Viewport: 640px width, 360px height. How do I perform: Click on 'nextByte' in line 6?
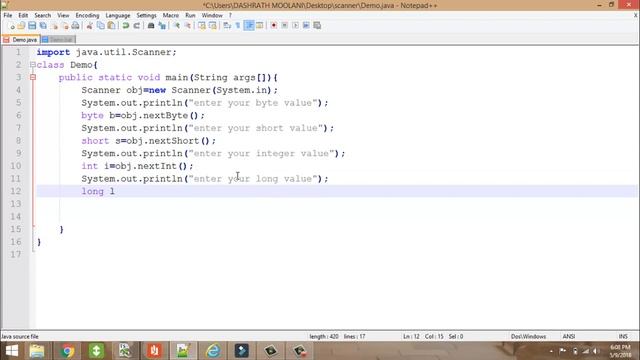tap(165, 116)
